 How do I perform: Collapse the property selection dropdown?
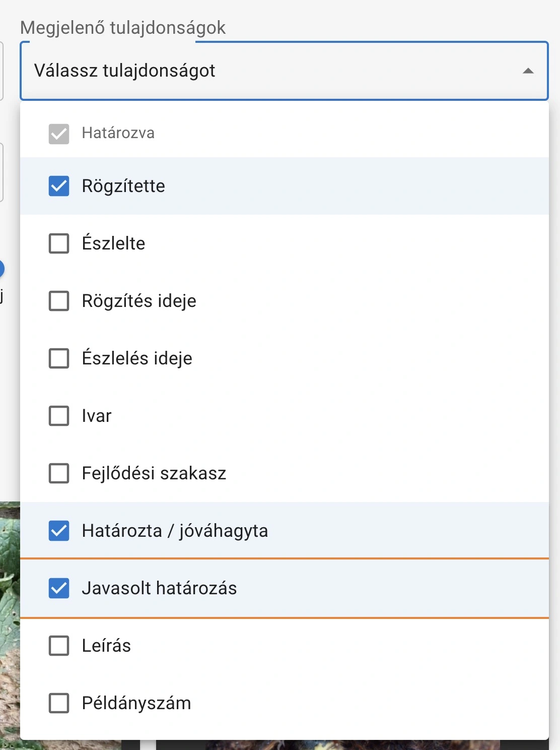527,71
